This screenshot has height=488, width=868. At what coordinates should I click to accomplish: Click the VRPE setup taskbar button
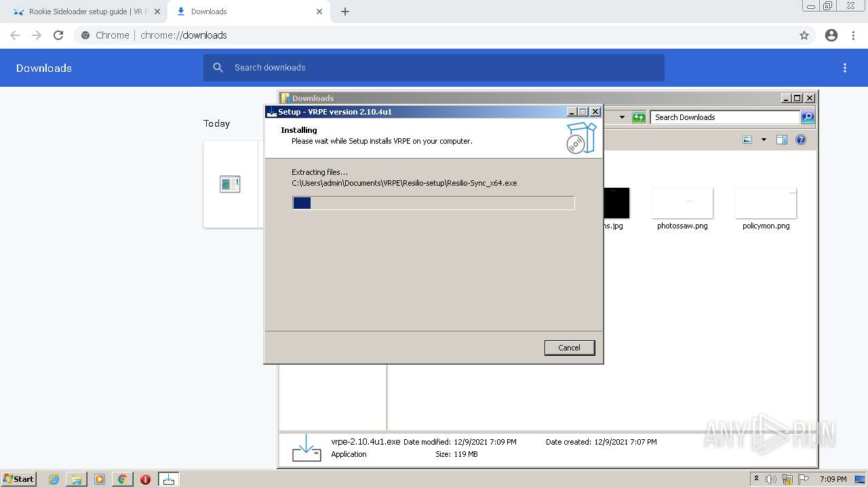(169, 479)
